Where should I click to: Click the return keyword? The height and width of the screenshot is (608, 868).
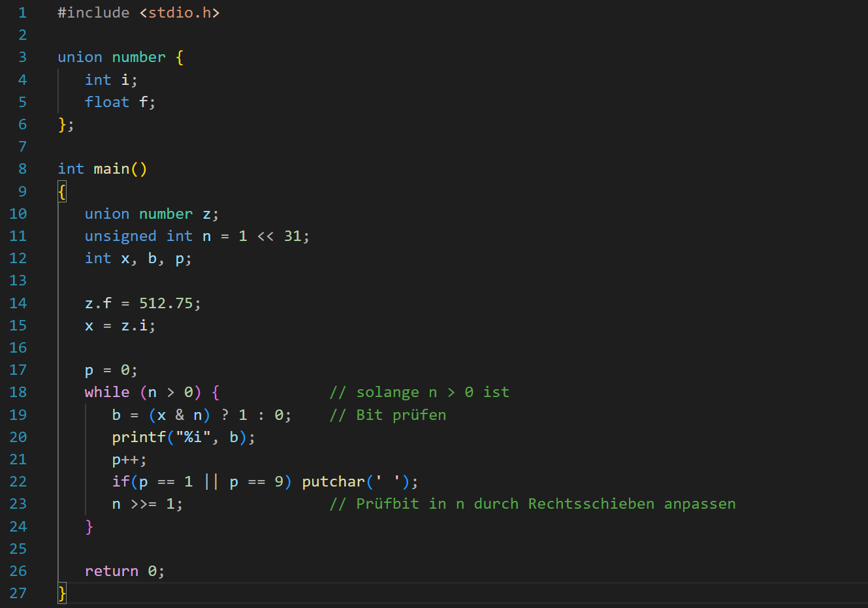pos(111,571)
